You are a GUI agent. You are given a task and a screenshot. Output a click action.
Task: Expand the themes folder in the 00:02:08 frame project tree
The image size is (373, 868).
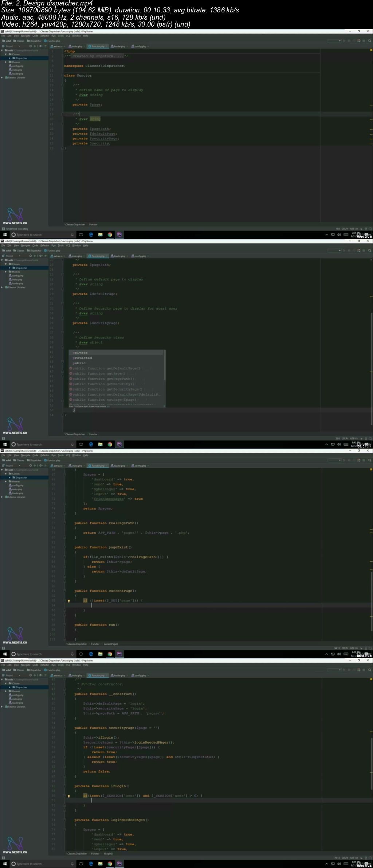[6, 62]
